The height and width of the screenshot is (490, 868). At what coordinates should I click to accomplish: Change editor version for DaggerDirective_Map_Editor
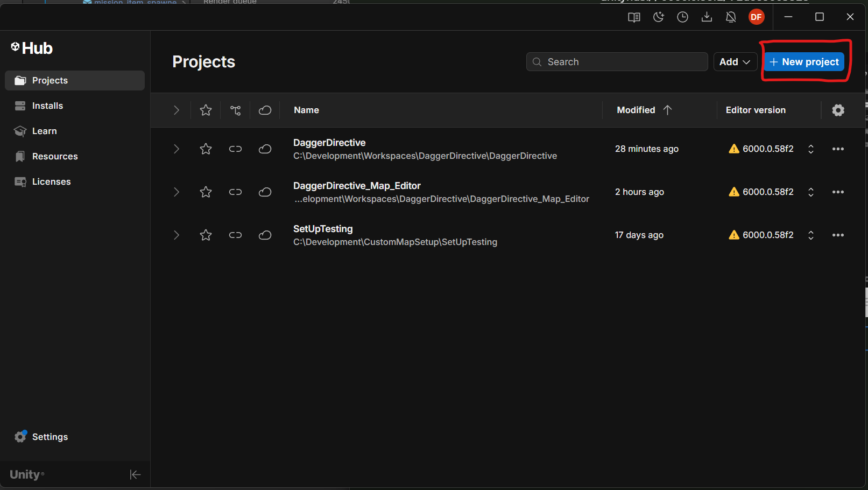[811, 192]
